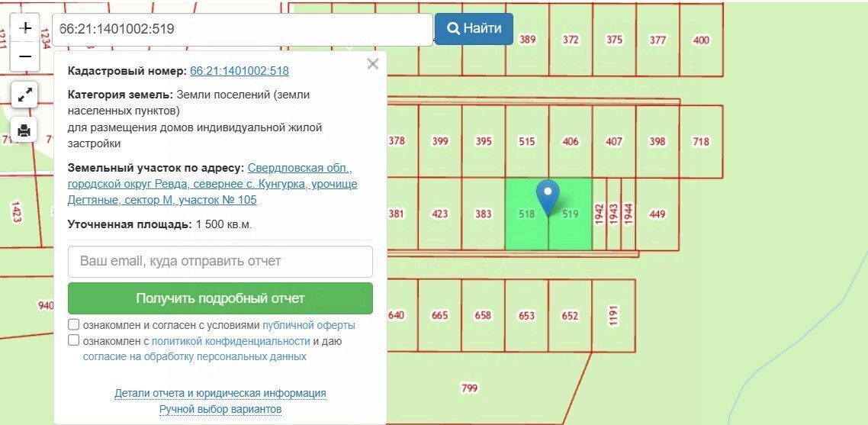Zoom in the map with plus button
The height and width of the screenshot is (425, 868).
(x=25, y=27)
